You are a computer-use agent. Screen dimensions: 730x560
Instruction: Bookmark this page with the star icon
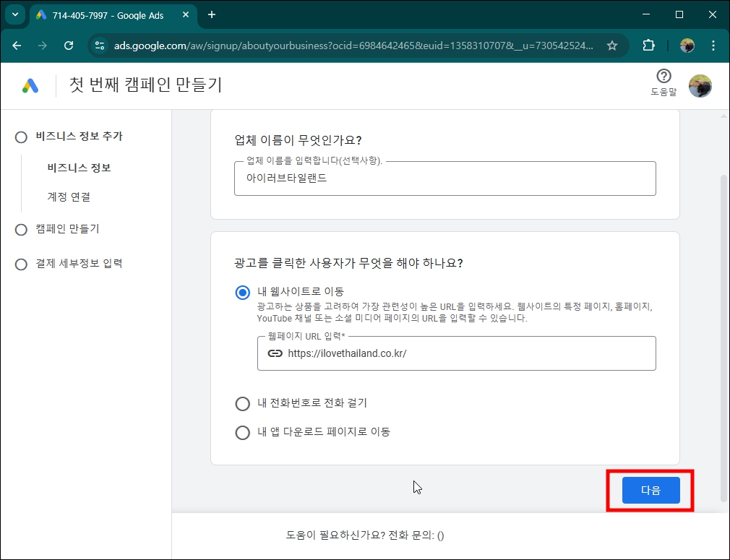click(612, 44)
